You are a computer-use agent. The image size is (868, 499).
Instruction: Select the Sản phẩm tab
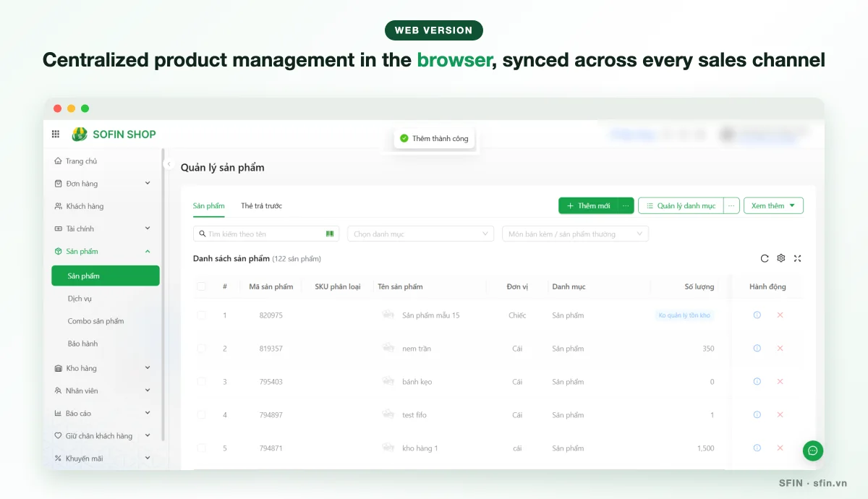(208, 205)
